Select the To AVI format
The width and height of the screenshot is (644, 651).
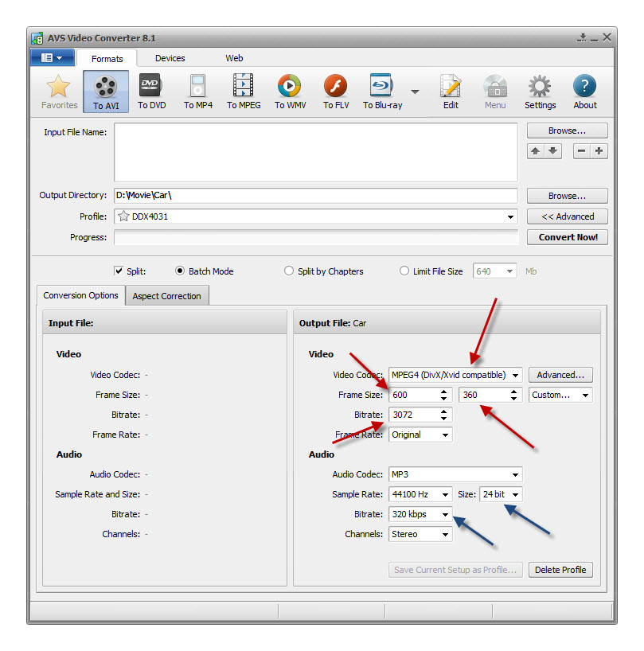(106, 92)
